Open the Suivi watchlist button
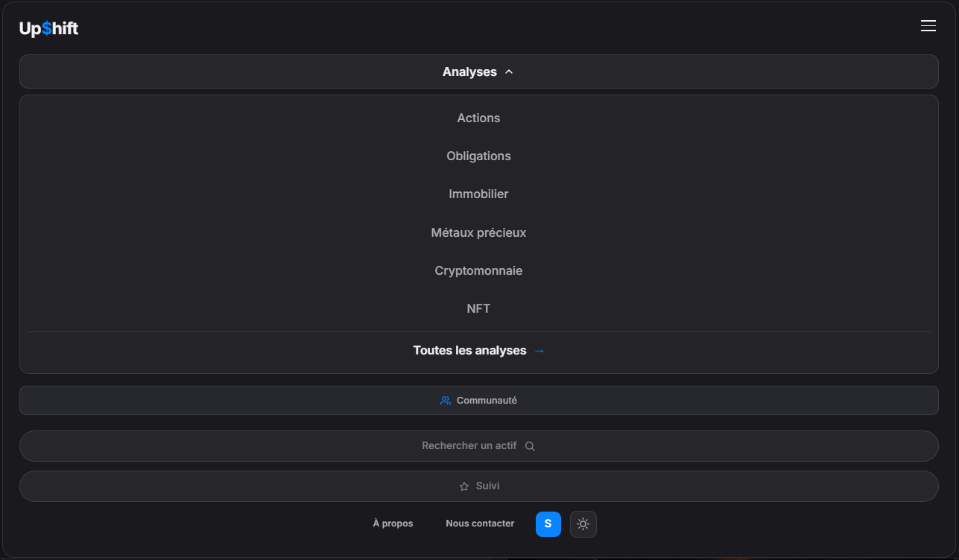 tap(478, 486)
